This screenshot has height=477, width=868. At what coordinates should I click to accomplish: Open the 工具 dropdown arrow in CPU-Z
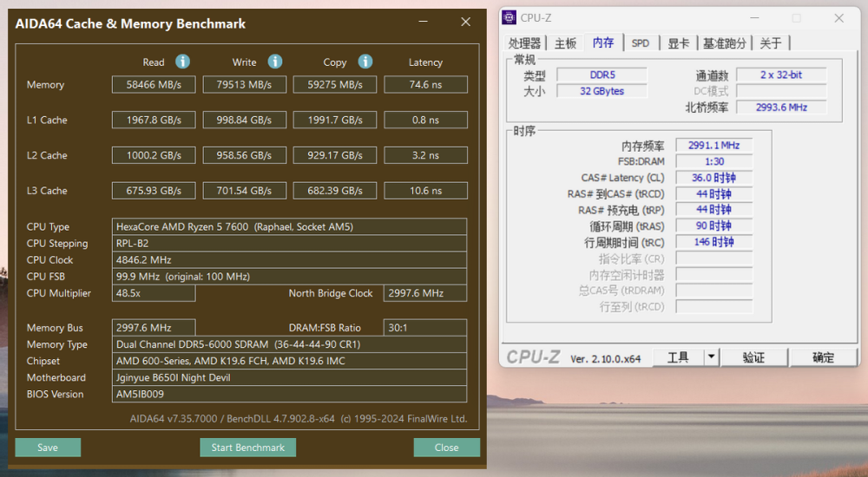[x=712, y=357]
